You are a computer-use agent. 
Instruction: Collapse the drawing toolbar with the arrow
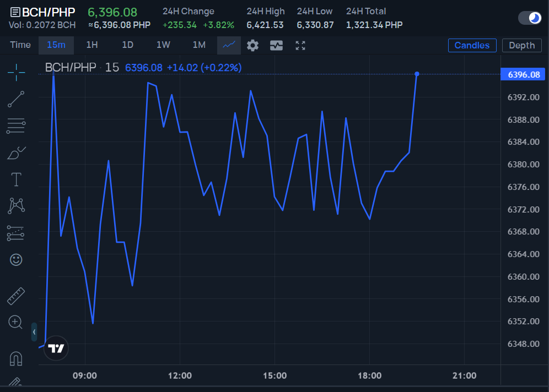(x=34, y=332)
